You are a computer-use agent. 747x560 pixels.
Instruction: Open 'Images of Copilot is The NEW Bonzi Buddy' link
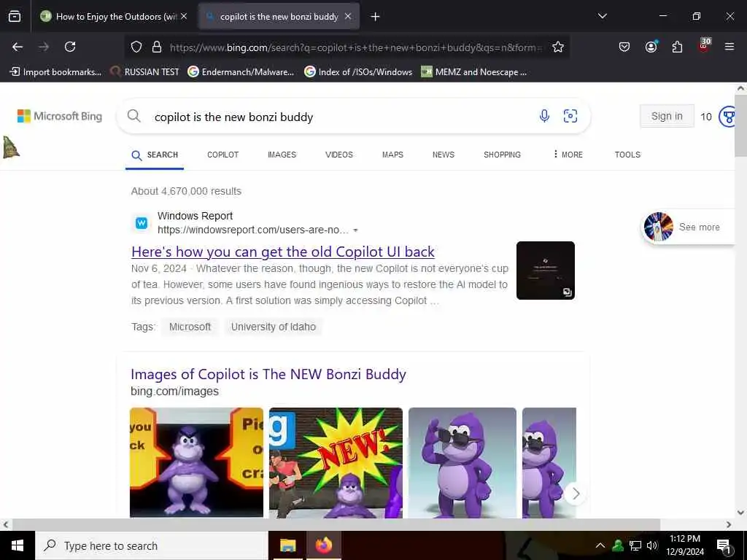tap(268, 374)
